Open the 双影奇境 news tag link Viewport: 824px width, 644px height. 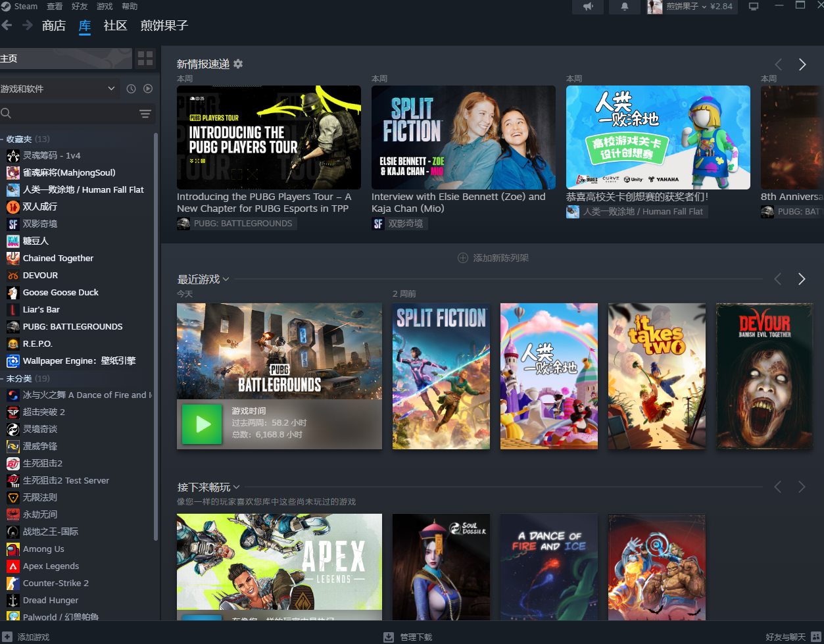[400, 224]
